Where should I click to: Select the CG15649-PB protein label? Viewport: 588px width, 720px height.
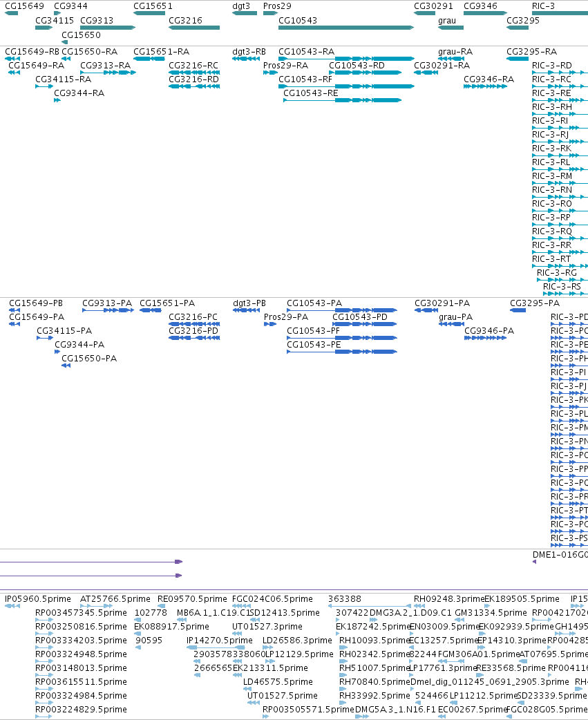point(36,303)
